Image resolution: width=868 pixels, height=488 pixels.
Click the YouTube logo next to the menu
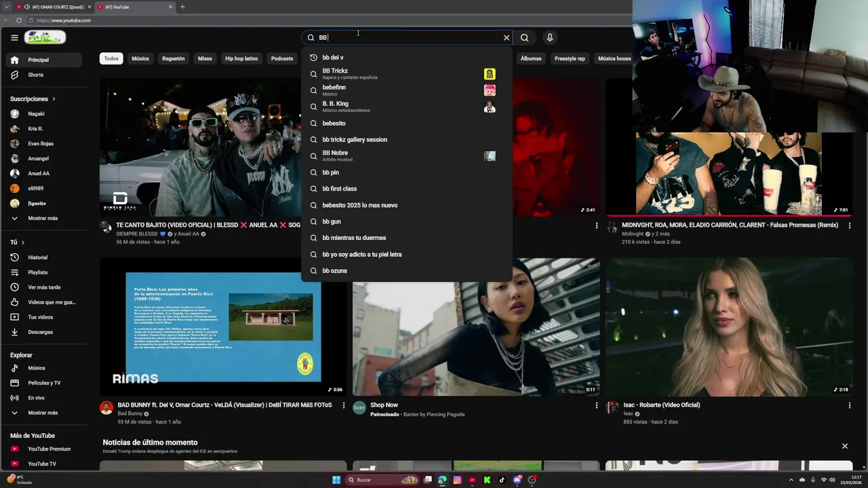click(x=45, y=38)
